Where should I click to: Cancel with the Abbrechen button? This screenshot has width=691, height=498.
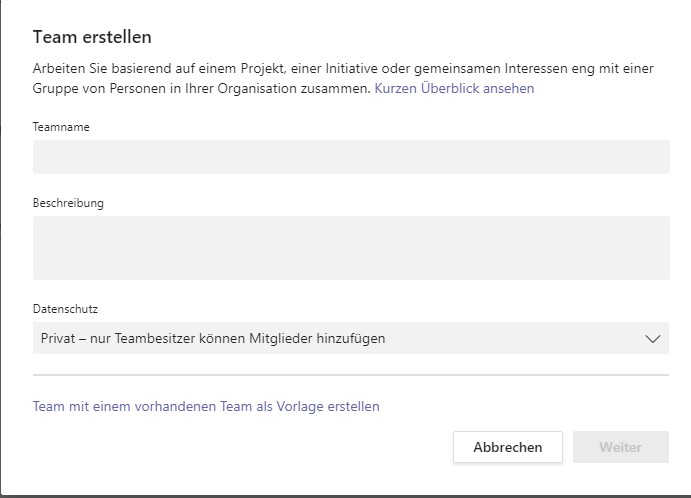tap(508, 447)
